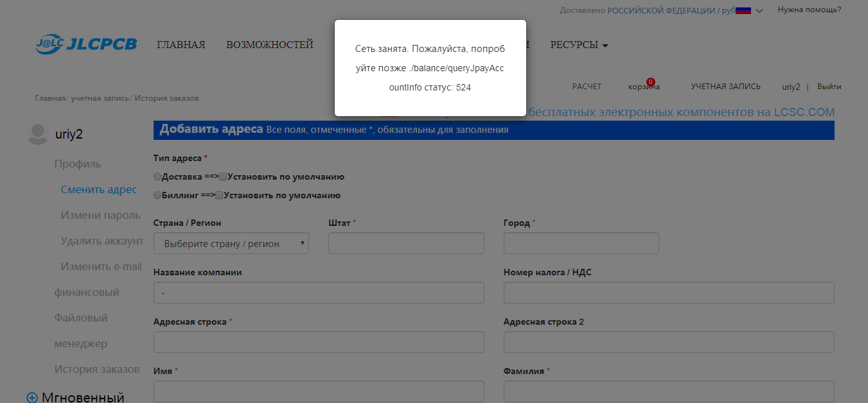Open the cart with red badge
868x403 pixels.
(644, 86)
